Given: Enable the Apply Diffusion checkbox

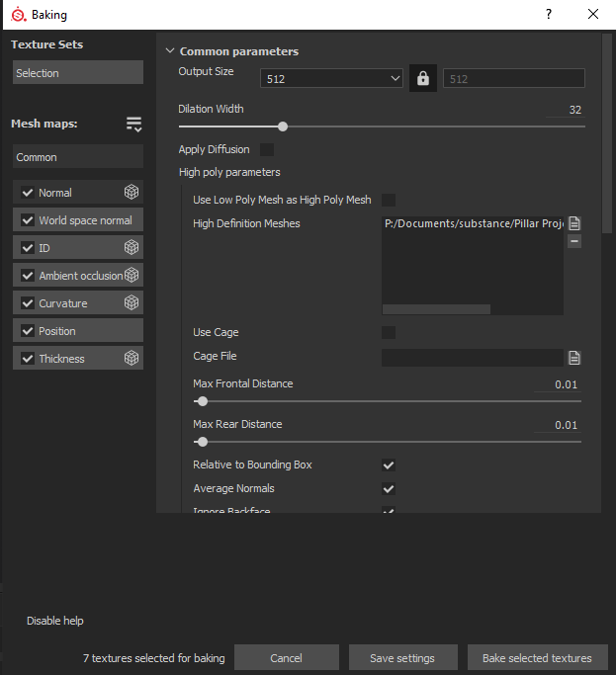Looking at the screenshot, I should [267, 150].
